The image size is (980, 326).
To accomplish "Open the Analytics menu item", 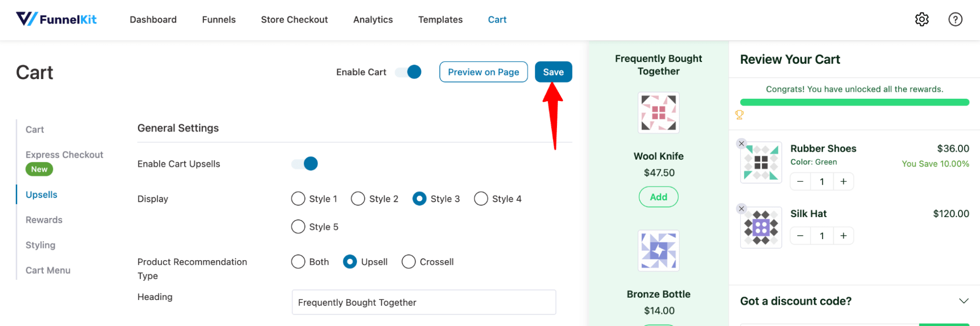I will pos(373,20).
